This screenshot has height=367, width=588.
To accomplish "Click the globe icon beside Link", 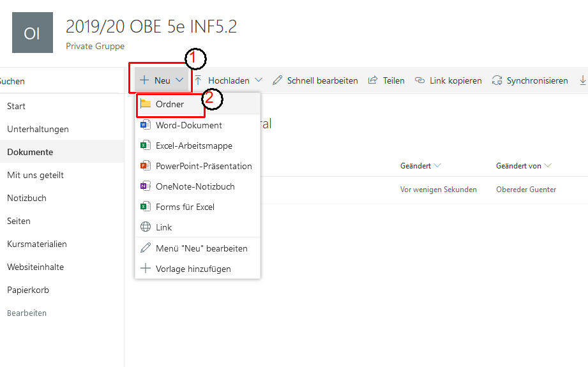I will pyautogui.click(x=146, y=227).
